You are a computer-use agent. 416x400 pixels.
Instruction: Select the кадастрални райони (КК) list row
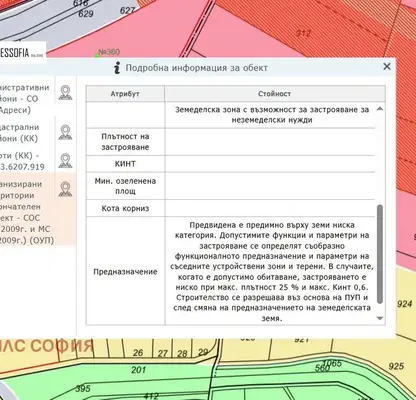[27, 133]
